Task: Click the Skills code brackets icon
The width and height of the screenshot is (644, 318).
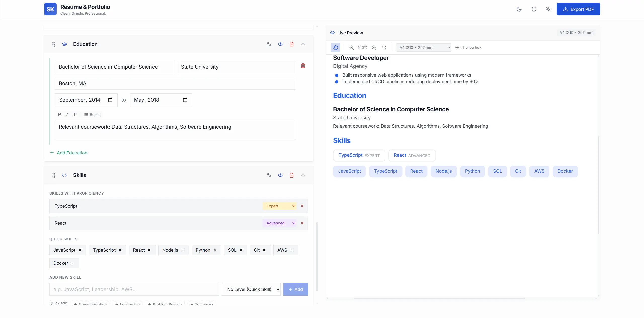Action: 64,175
